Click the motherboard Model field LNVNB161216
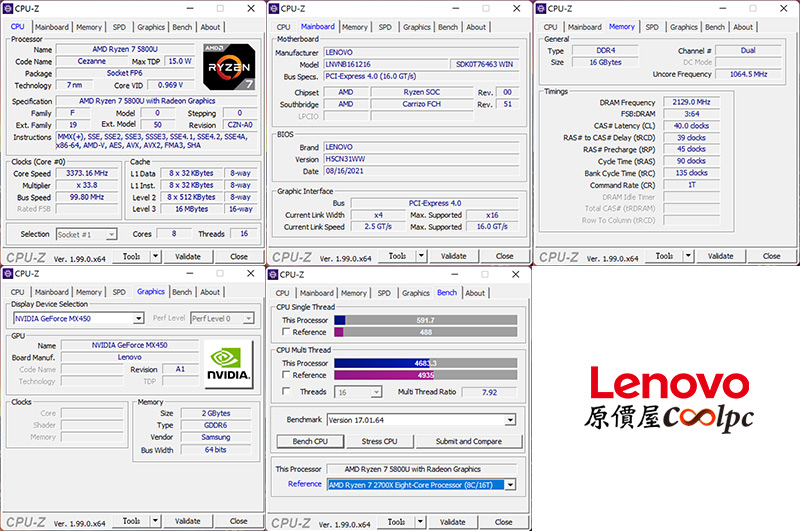The height and width of the screenshot is (531, 800). tap(386, 64)
